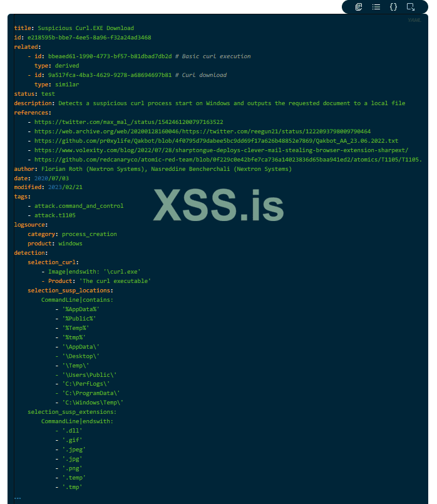437x504 pixels.
Task: Click the trailing ellipsis at code bottom
Action: [x=18, y=498]
